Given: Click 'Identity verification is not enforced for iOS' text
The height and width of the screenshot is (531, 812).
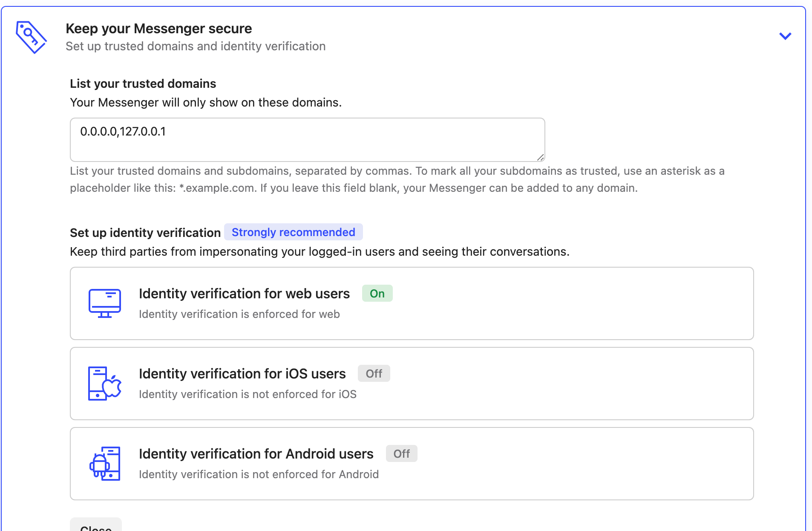Looking at the screenshot, I should pyautogui.click(x=248, y=394).
